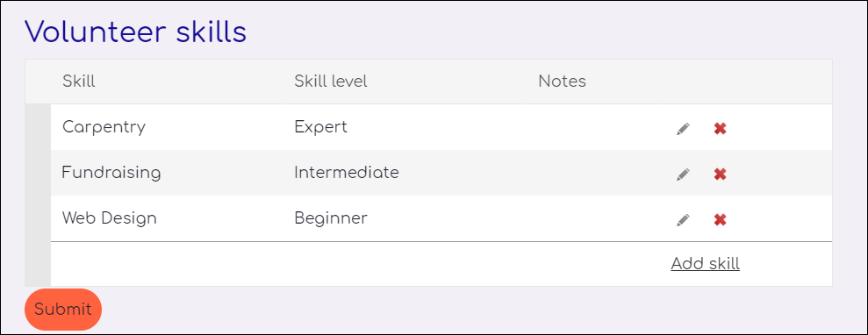Select the Carpentry skill name cell
The image size is (868, 335).
coord(166,127)
